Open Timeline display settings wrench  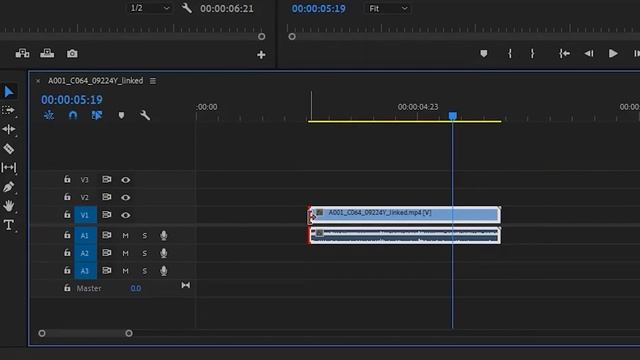pos(145,115)
